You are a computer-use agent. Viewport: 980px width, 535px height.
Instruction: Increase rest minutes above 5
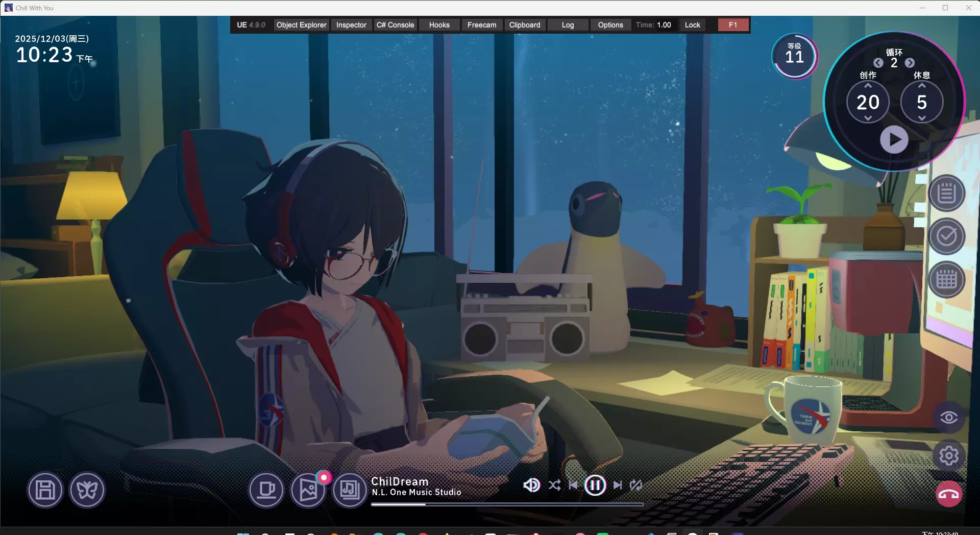tap(922, 86)
